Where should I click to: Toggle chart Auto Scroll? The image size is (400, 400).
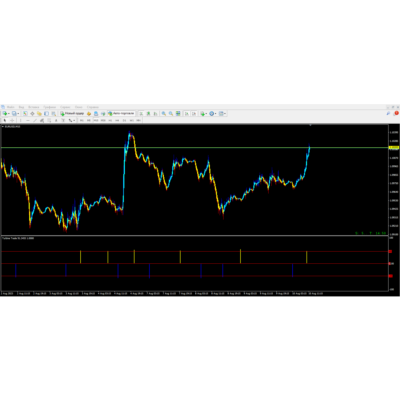point(187,114)
